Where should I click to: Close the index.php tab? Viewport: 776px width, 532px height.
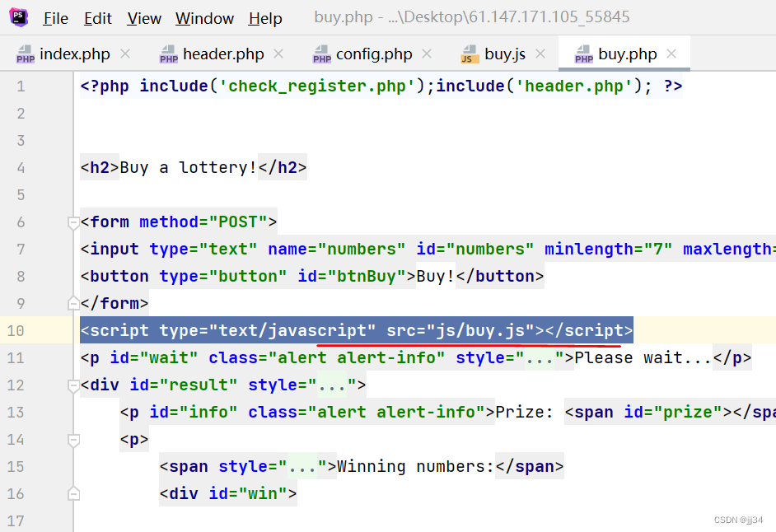(125, 54)
